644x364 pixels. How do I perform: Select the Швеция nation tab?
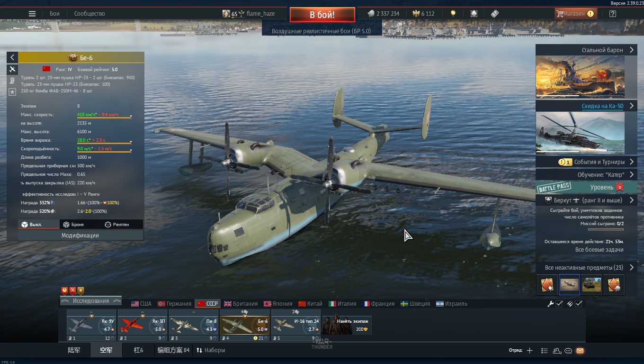[x=415, y=304]
